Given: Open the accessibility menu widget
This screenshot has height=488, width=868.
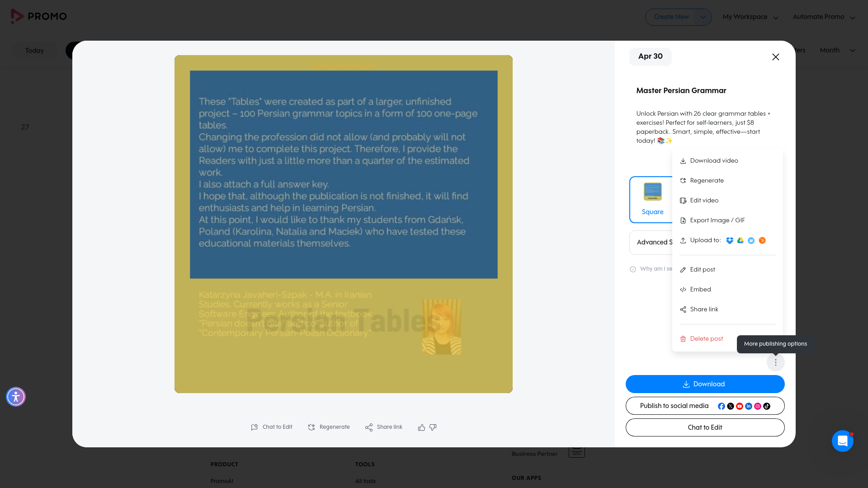Looking at the screenshot, I should tap(16, 397).
